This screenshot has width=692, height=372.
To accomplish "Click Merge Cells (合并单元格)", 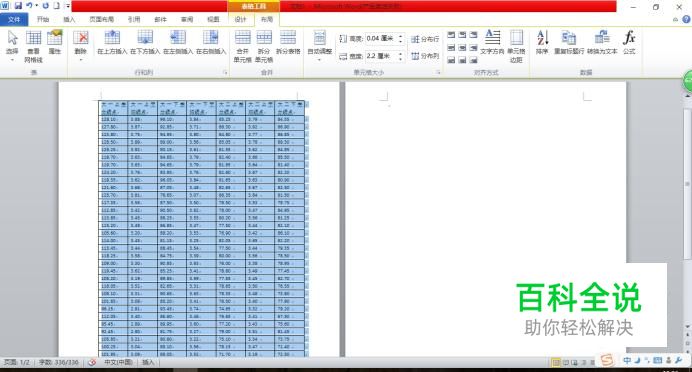I will (243, 46).
